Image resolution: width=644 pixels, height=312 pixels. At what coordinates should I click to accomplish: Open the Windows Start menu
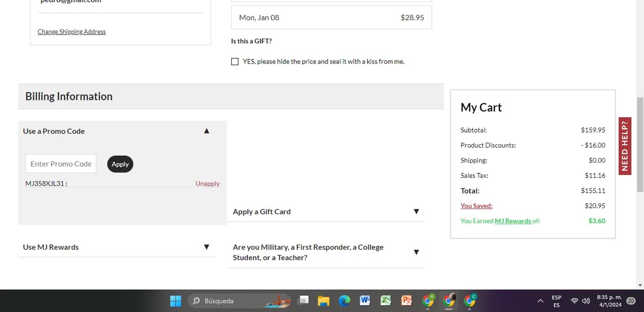[175, 301]
